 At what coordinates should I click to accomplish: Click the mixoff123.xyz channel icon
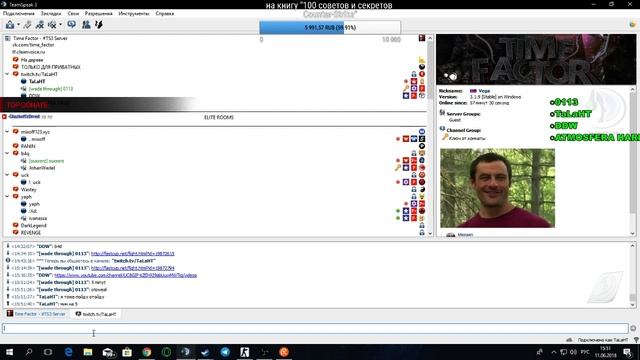click(16, 132)
